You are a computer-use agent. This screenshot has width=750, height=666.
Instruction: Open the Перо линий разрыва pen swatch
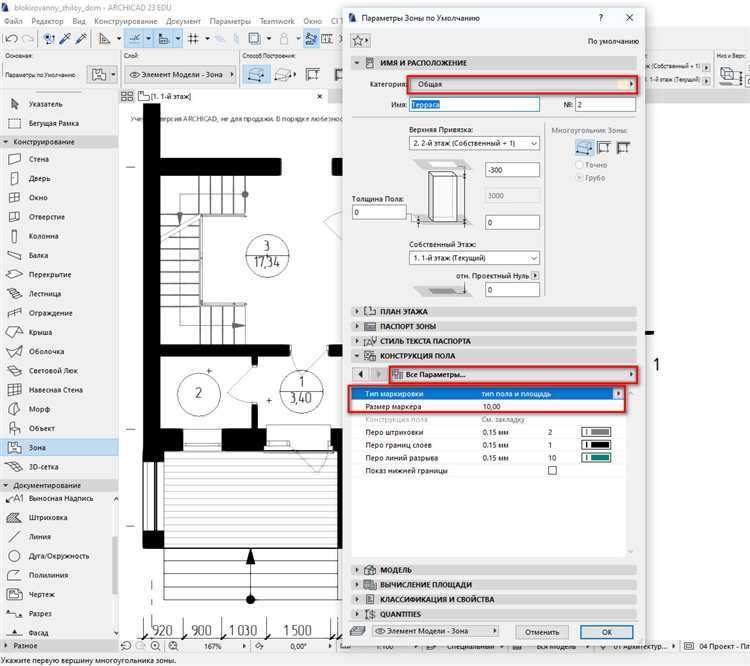pos(596,458)
